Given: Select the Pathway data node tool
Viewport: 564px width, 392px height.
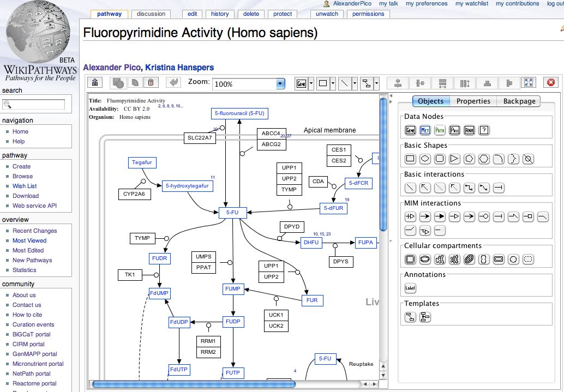Looking at the screenshot, I should pos(439,130).
